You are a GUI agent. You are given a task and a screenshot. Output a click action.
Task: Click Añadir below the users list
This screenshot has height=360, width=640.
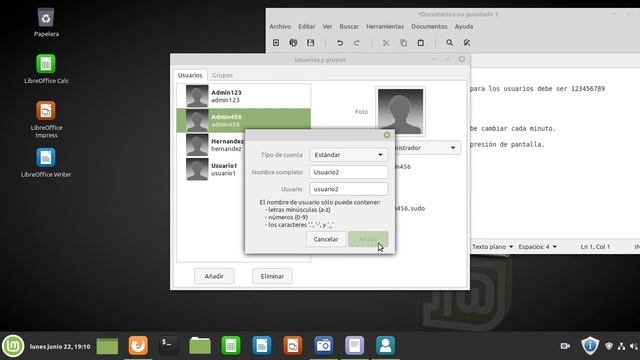click(214, 276)
